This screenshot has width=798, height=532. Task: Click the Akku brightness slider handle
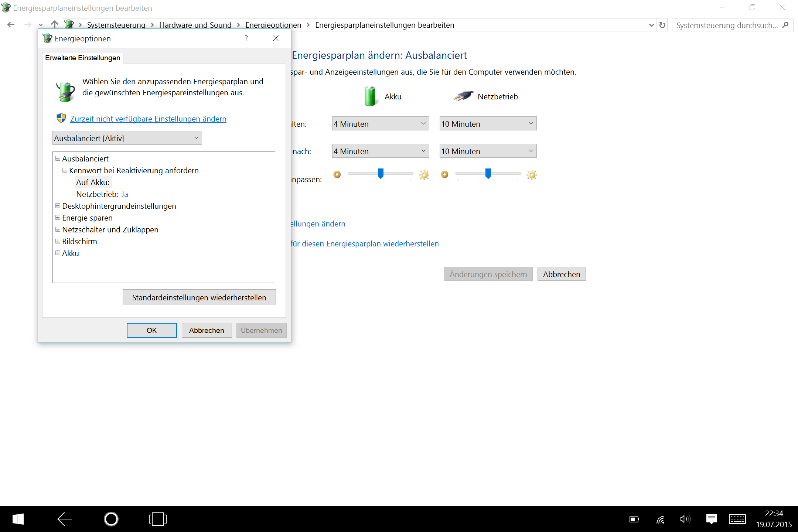pos(381,173)
